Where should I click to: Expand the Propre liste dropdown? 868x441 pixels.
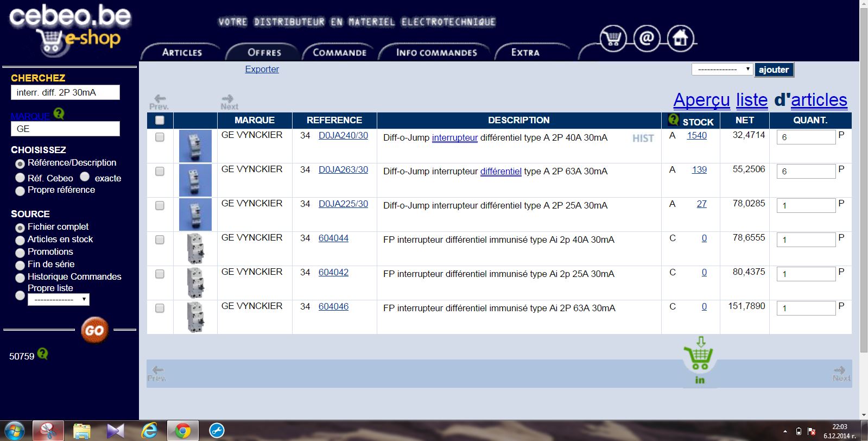58,299
